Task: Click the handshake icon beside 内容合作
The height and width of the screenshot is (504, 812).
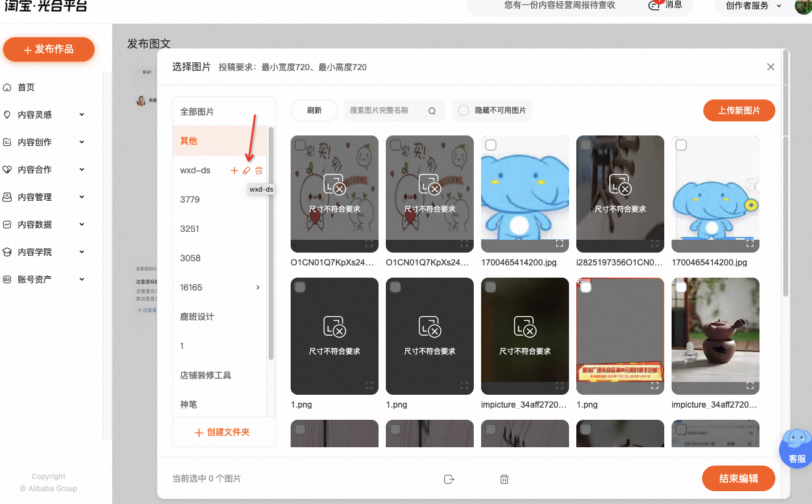Action: point(7,170)
